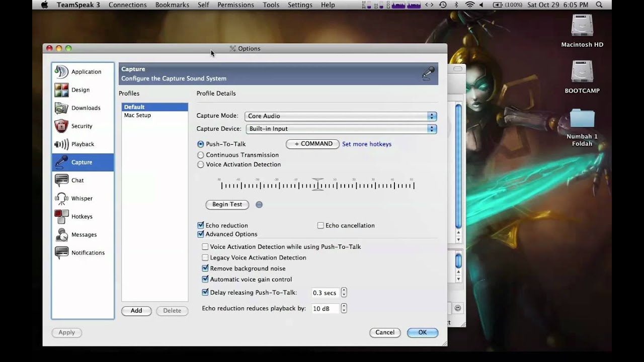Image resolution: width=644 pixels, height=362 pixels.
Task: Click the test indicator light beside Begin Test
Action: pyautogui.click(x=259, y=205)
